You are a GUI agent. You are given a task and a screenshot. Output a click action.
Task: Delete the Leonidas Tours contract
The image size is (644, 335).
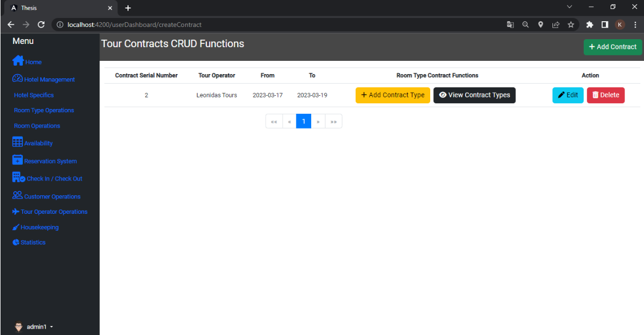click(605, 95)
